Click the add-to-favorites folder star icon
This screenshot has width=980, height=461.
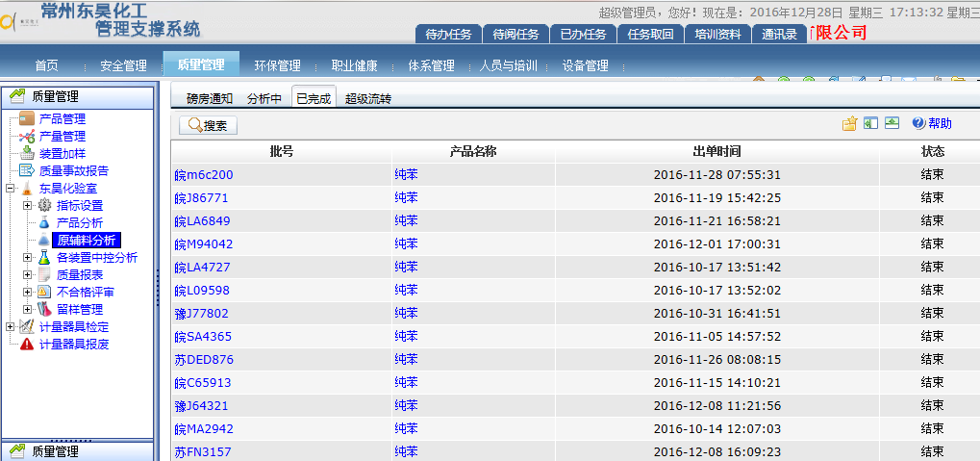click(849, 123)
